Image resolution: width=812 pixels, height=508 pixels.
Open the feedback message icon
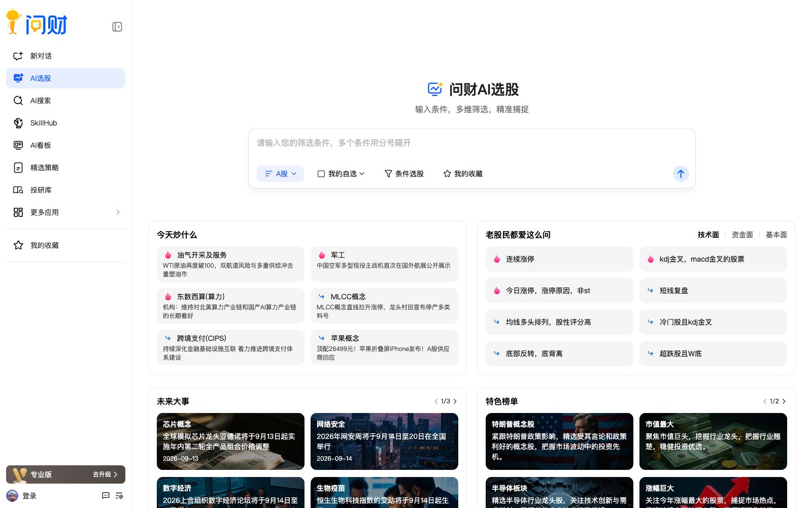106,496
